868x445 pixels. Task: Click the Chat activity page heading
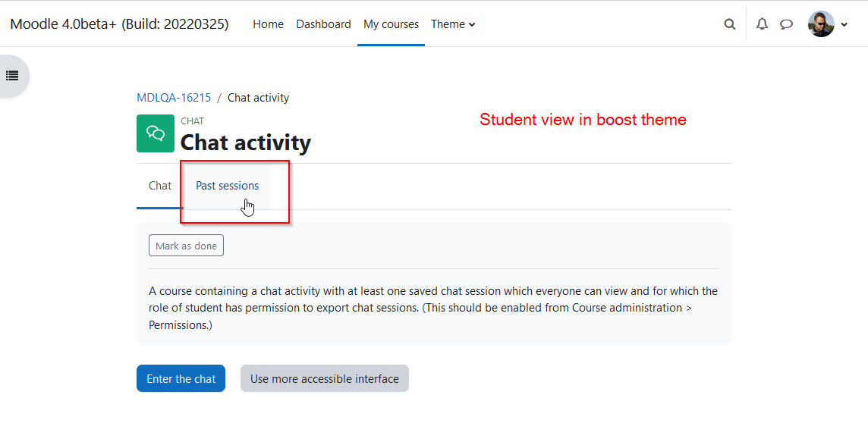pos(246,143)
